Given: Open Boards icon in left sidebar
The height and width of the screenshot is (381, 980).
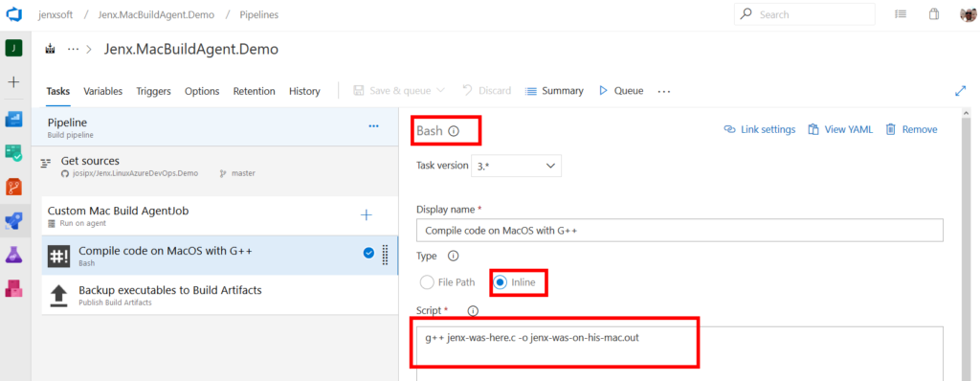Looking at the screenshot, I should [x=13, y=119].
